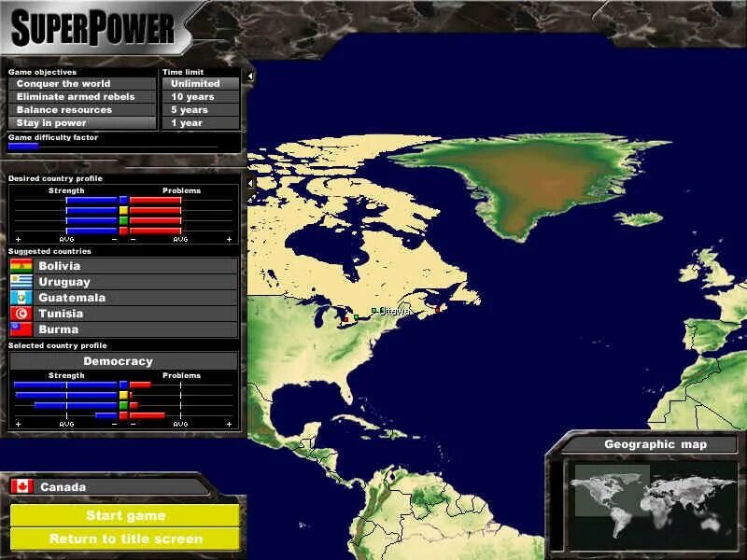The image size is (747, 560).
Task: Click the Burma flag icon
Action: [x=21, y=329]
